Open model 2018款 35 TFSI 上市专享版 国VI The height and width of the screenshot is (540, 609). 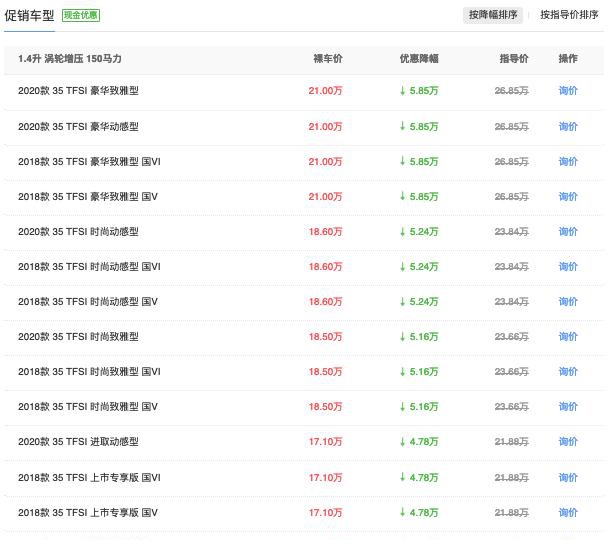(89, 477)
